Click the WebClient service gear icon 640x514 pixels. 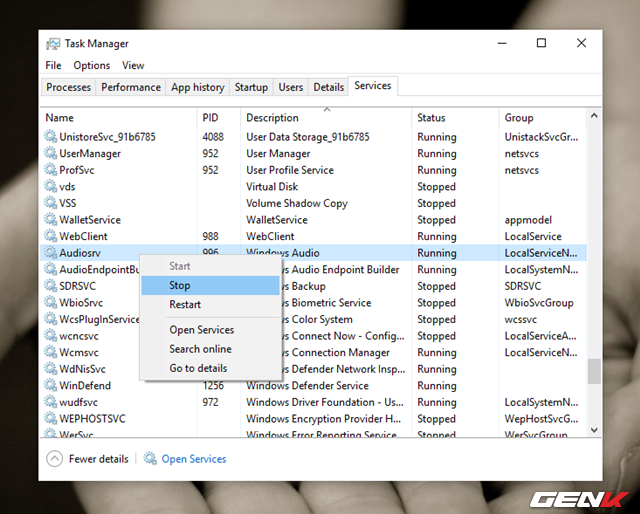51,236
